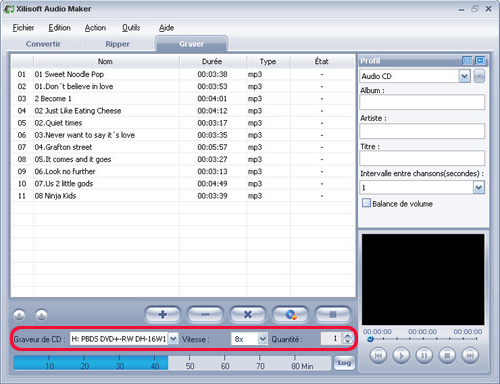Click second view icon in Profil header
The image size is (500, 384).
(480, 61)
